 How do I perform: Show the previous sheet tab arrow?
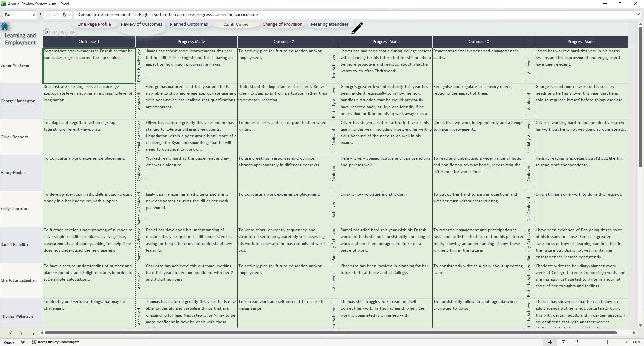(11, 333)
